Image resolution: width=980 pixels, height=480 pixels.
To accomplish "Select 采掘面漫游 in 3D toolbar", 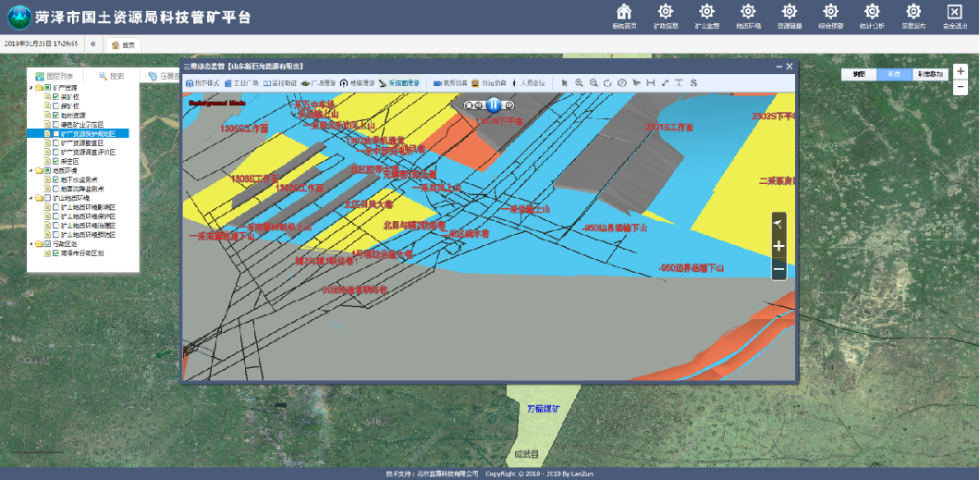I will (399, 82).
